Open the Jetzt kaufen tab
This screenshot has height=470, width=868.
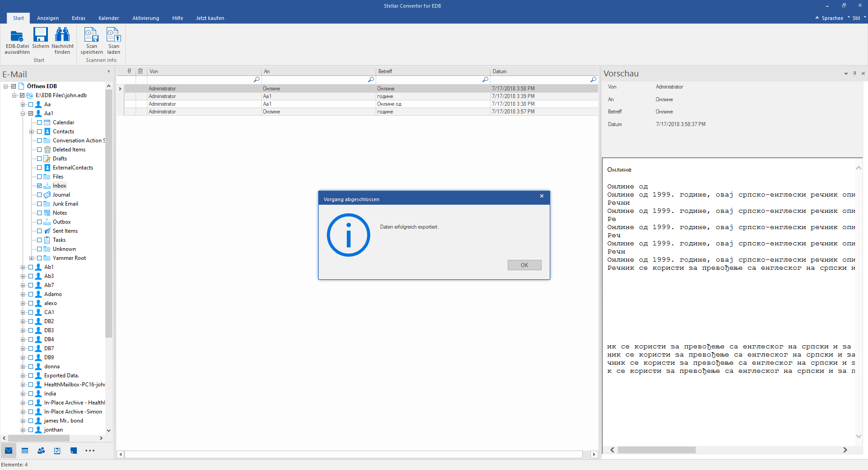[x=210, y=18]
